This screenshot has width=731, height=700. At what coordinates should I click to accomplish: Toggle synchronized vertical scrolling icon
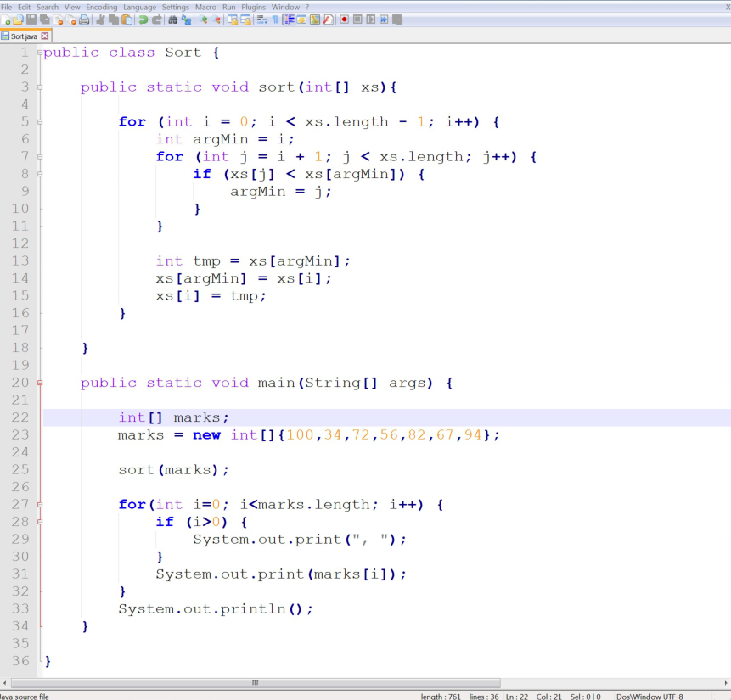point(232,20)
